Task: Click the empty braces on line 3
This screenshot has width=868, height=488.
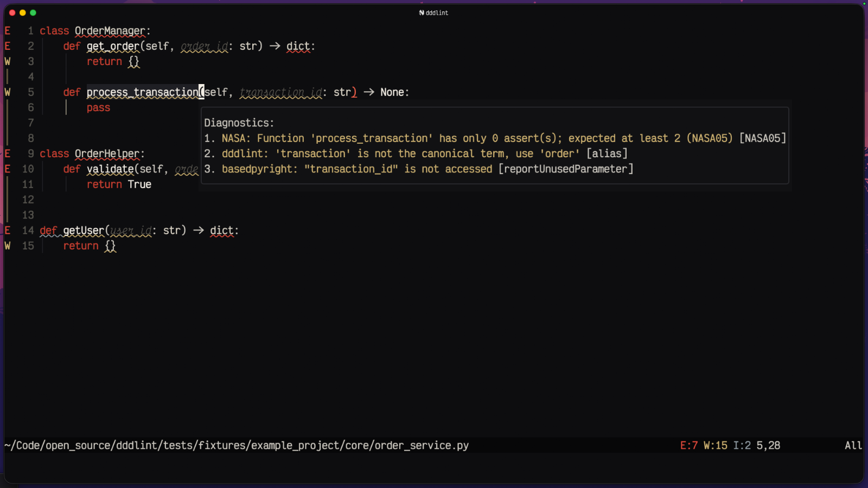Action: click(x=134, y=61)
